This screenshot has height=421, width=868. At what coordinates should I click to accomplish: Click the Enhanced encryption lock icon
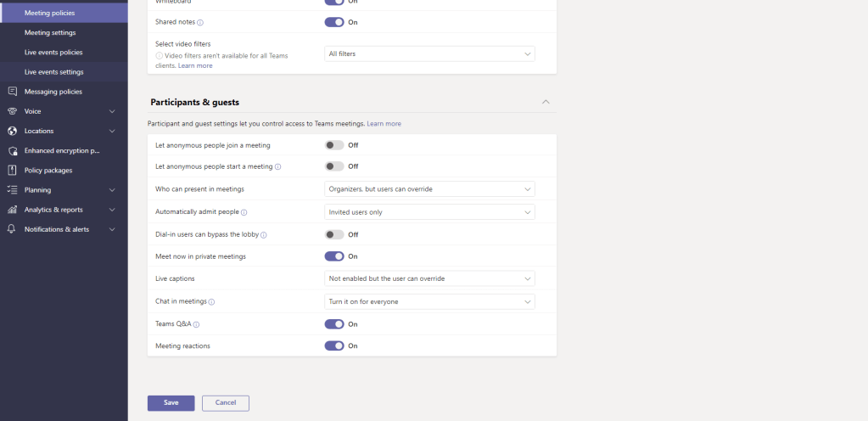coord(12,150)
